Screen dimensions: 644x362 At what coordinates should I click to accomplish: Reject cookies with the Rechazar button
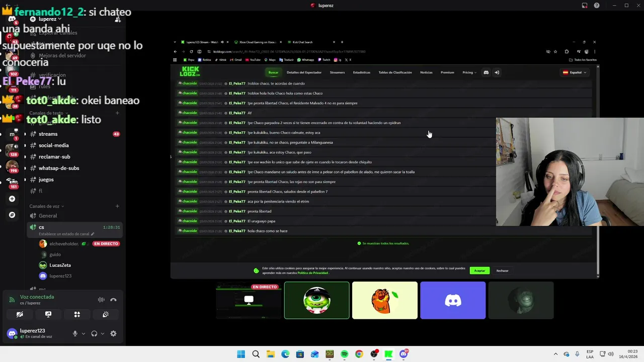(502, 270)
